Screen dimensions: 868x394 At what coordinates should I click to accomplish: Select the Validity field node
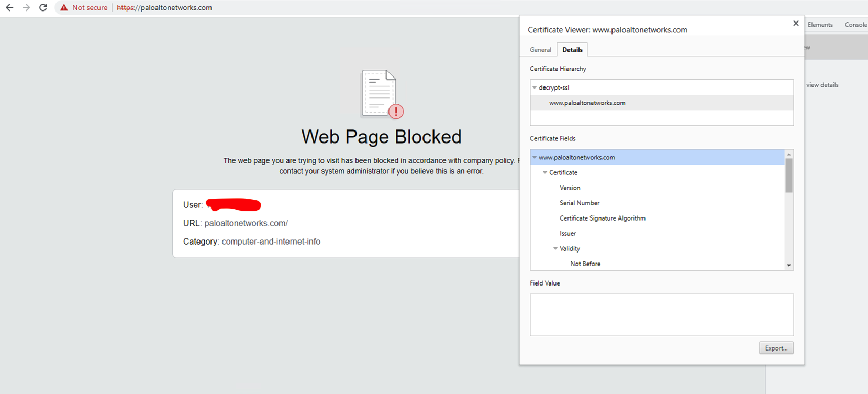[x=570, y=248]
